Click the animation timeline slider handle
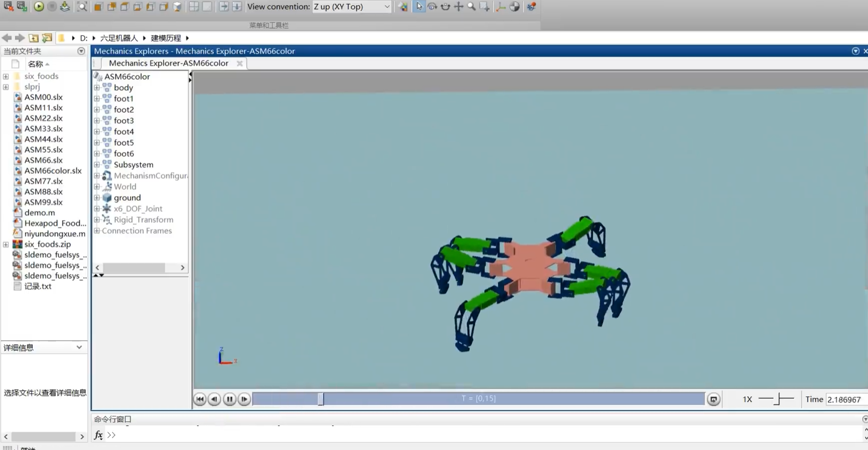The image size is (868, 450). 321,399
